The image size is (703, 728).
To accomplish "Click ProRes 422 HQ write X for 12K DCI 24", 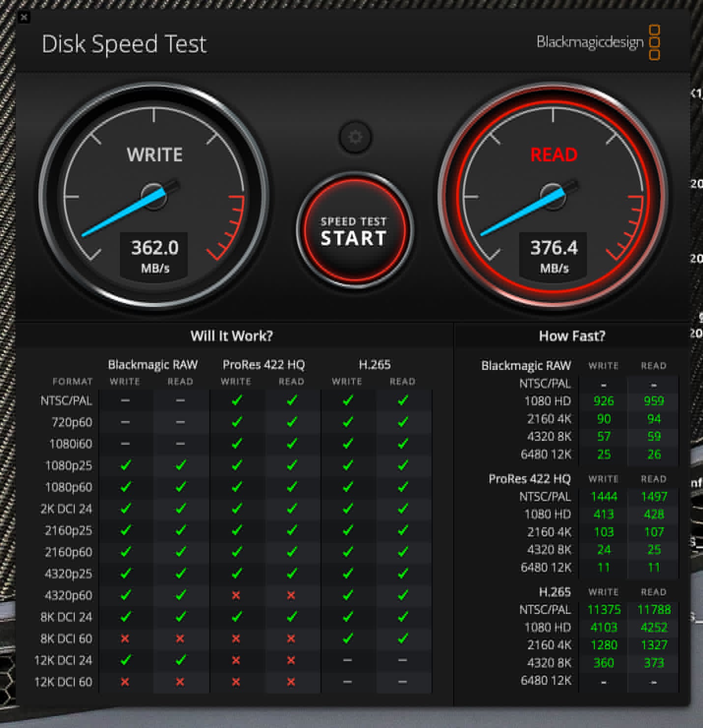I will [x=236, y=660].
